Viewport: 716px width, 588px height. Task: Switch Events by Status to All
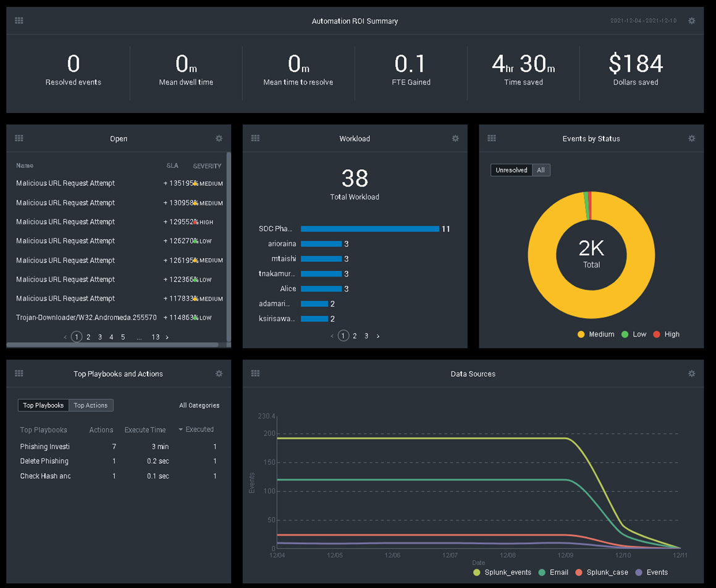click(541, 170)
